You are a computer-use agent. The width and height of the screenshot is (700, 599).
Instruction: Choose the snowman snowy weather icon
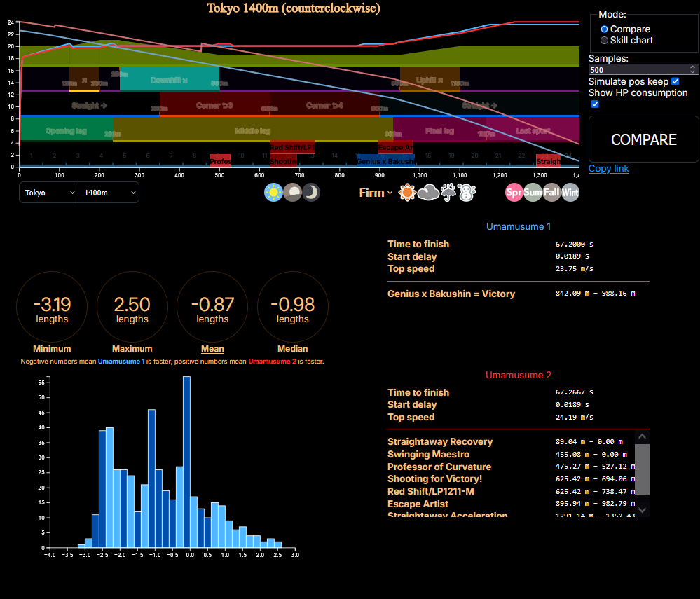click(467, 193)
